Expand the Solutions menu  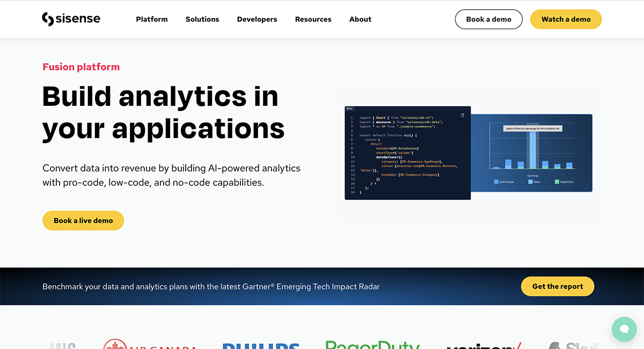click(x=202, y=19)
